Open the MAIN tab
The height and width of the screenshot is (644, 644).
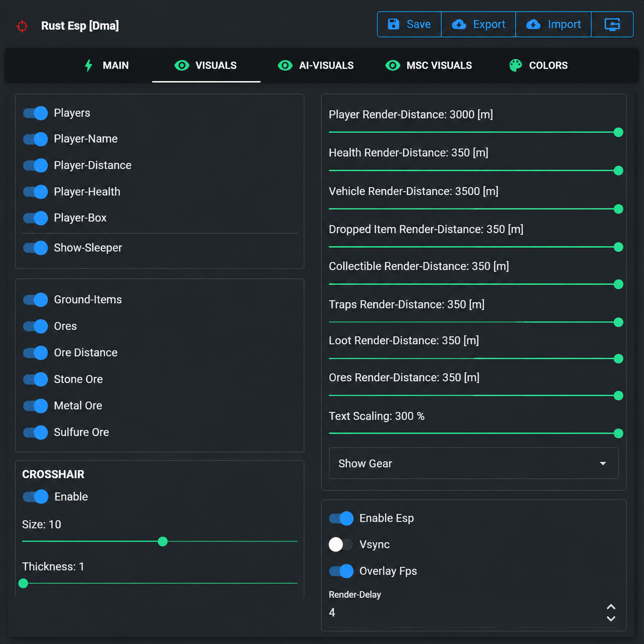pyautogui.click(x=106, y=65)
